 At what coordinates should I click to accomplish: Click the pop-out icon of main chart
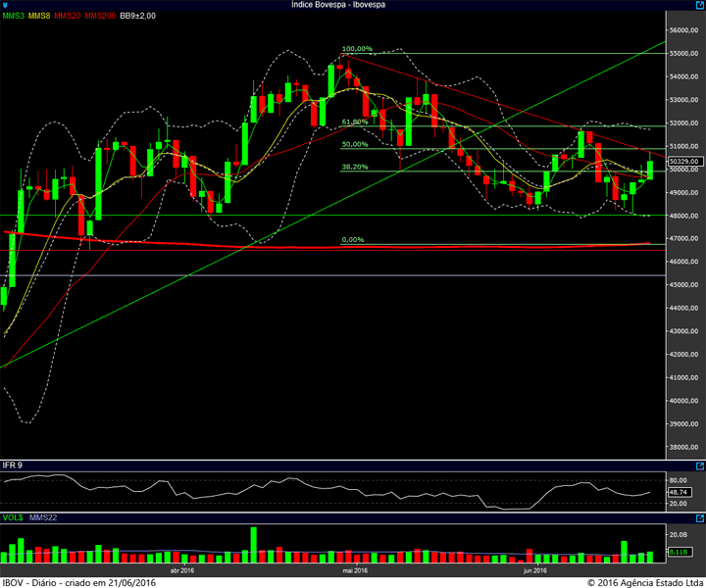tap(700, 5)
